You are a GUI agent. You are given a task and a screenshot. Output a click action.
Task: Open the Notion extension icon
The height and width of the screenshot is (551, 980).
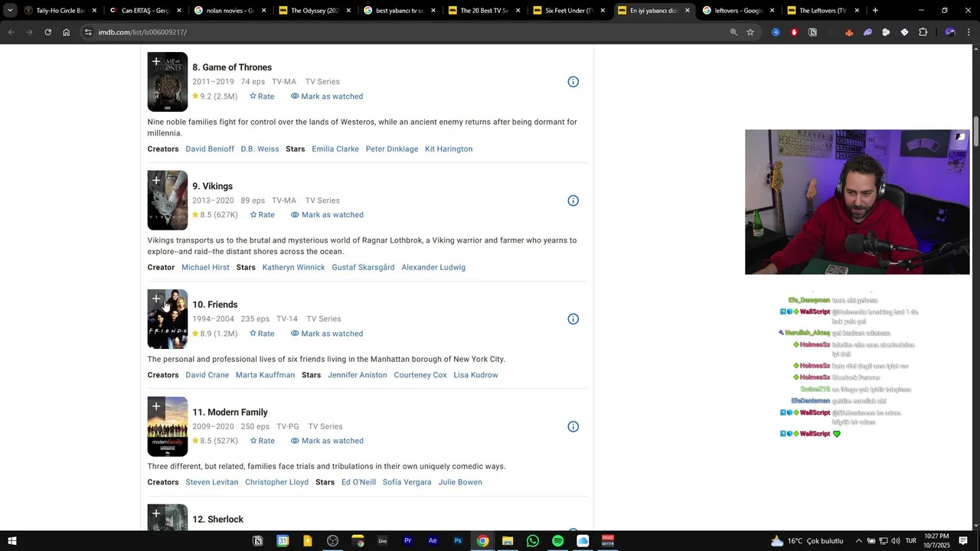click(x=812, y=32)
